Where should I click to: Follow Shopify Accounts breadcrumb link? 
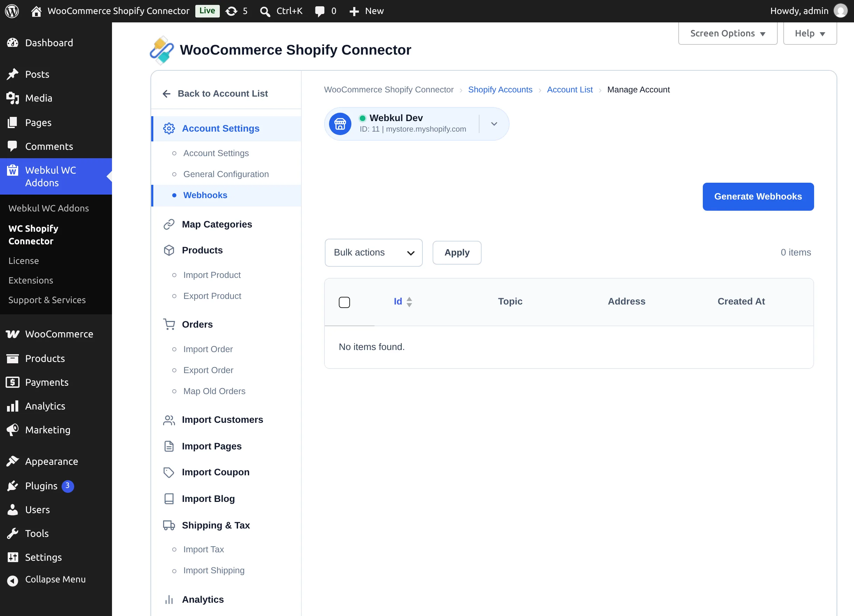click(500, 90)
